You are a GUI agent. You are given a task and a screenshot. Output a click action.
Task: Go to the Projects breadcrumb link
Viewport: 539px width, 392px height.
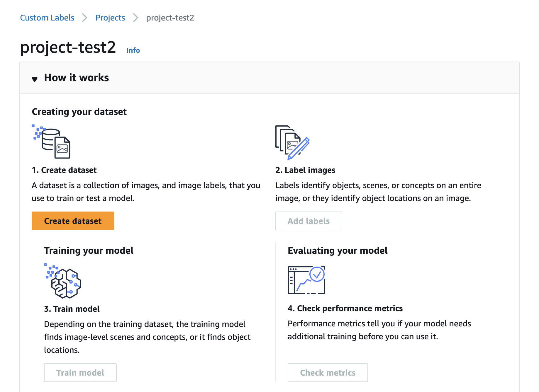[110, 18]
